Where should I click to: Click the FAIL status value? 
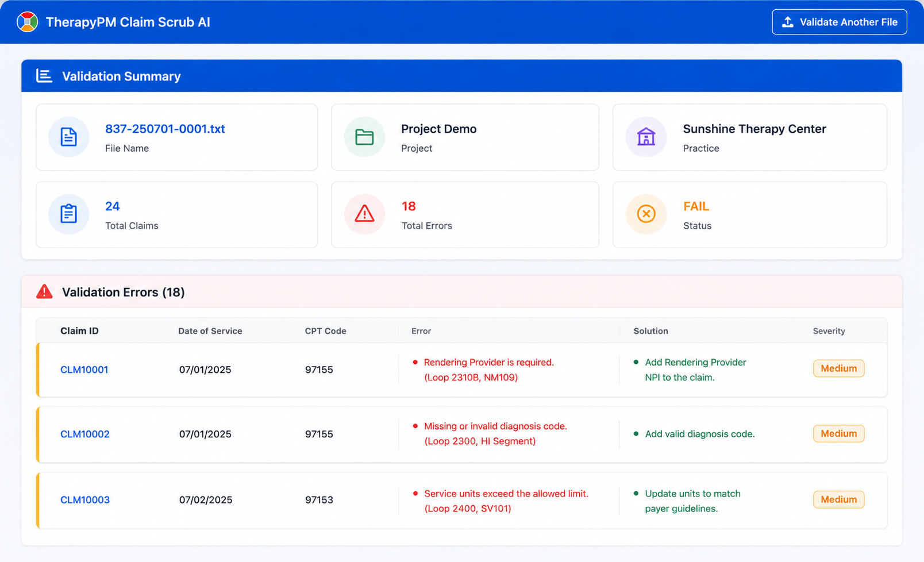pos(696,206)
